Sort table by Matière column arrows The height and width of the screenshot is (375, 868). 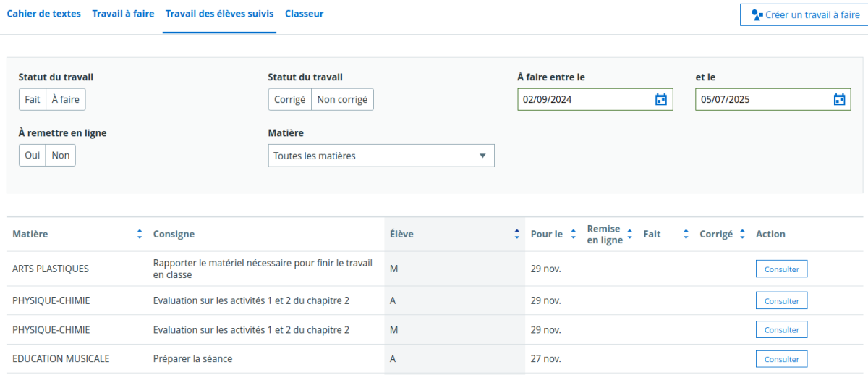point(140,235)
